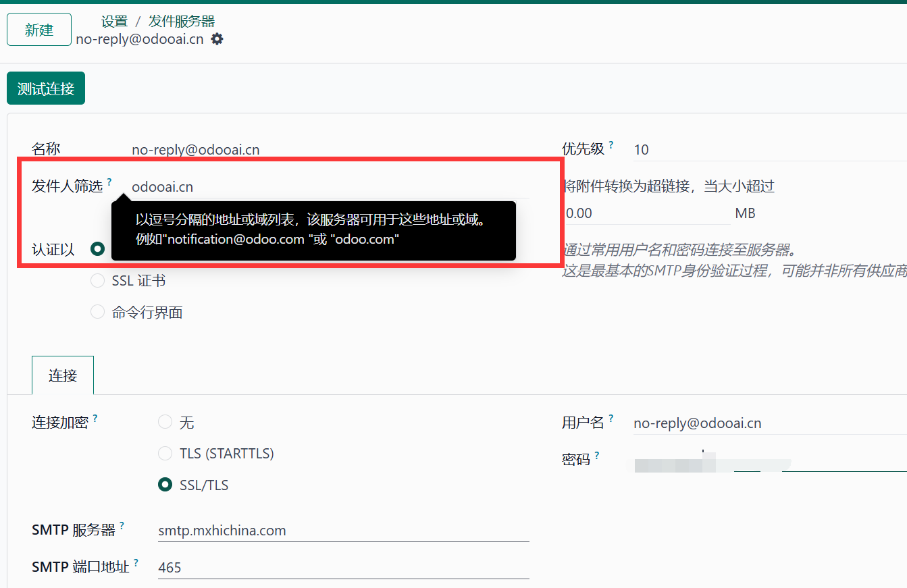
Task: Select SSL/TLS encryption
Action: click(165, 485)
